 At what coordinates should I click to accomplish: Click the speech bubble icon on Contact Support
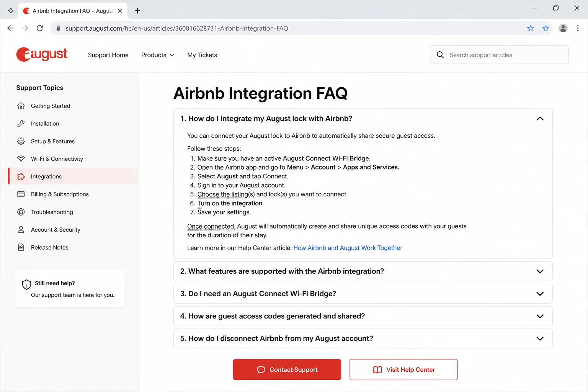pyautogui.click(x=261, y=369)
